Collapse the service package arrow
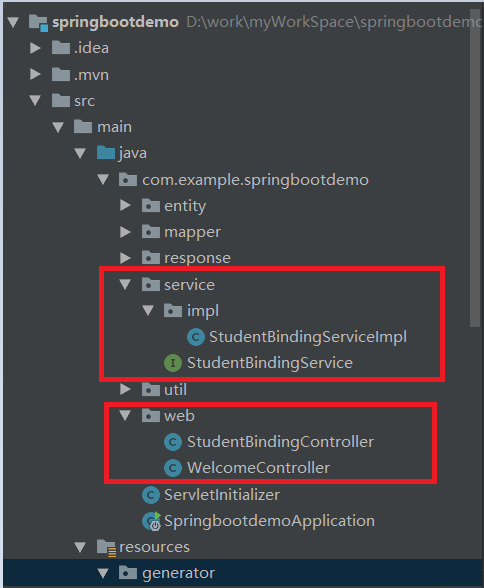Image resolution: width=484 pixels, height=588 pixels. click(125, 284)
